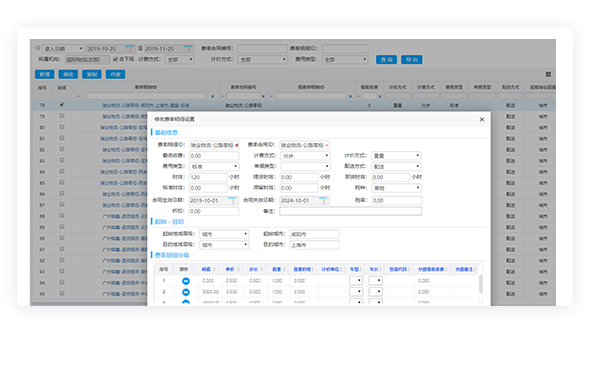The image size is (591, 379).
Task: Click the 查询 search button
Action: point(386,60)
